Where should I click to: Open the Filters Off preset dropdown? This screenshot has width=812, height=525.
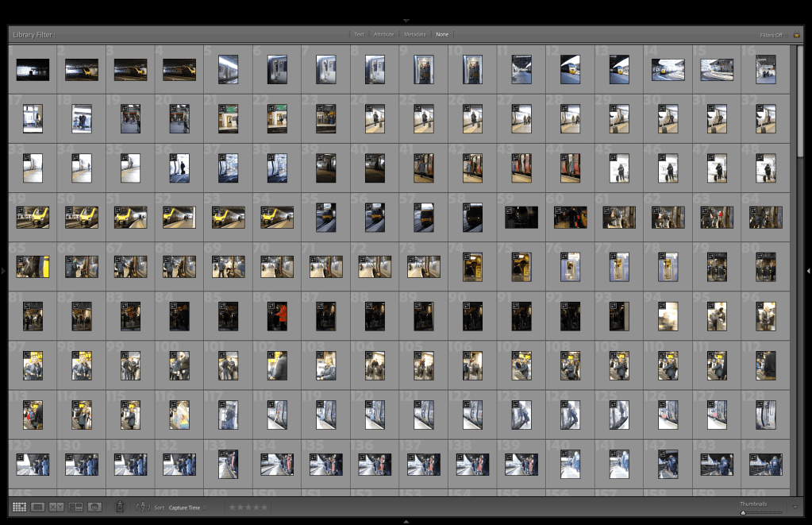tap(772, 35)
